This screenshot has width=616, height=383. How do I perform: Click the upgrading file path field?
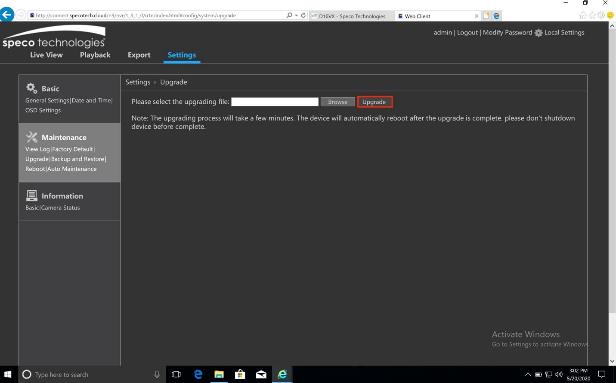(275, 102)
